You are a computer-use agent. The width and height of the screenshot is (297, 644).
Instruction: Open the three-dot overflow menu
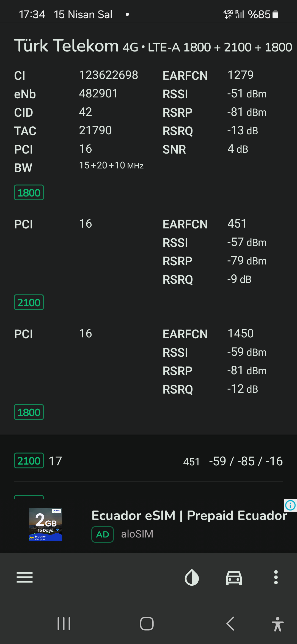[x=276, y=577]
